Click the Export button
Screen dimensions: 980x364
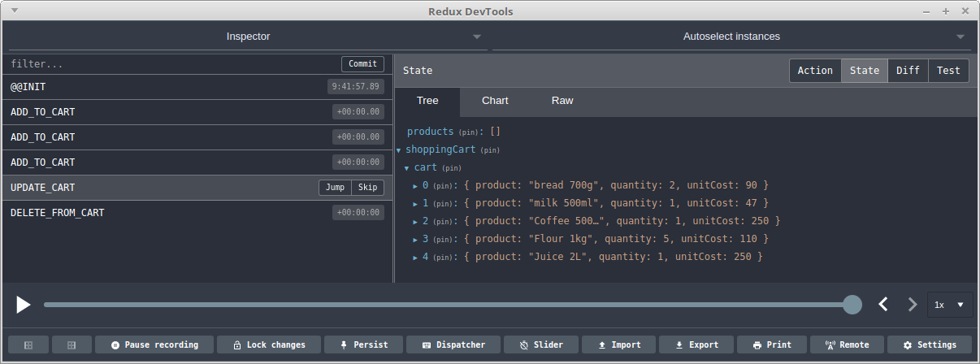(x=696, y=345)
